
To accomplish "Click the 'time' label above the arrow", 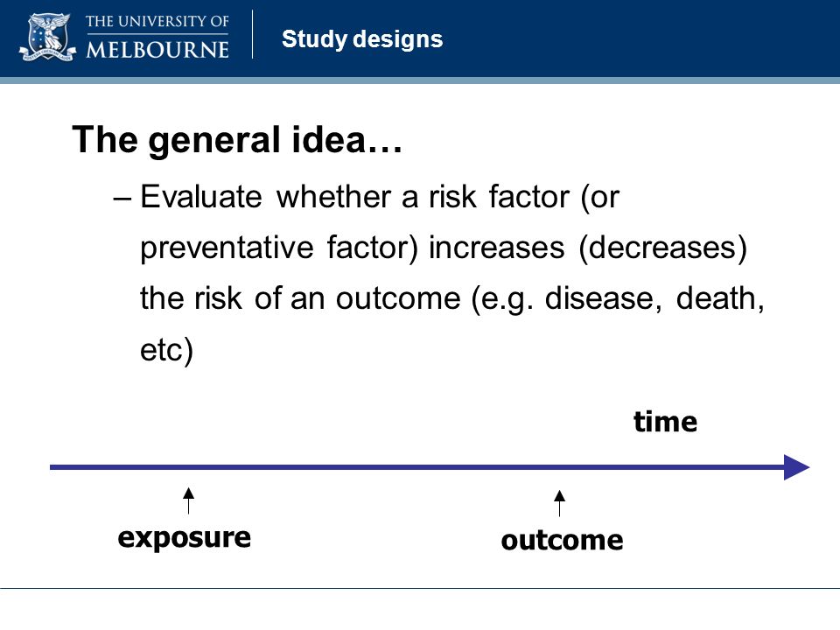I will point(665,421).
